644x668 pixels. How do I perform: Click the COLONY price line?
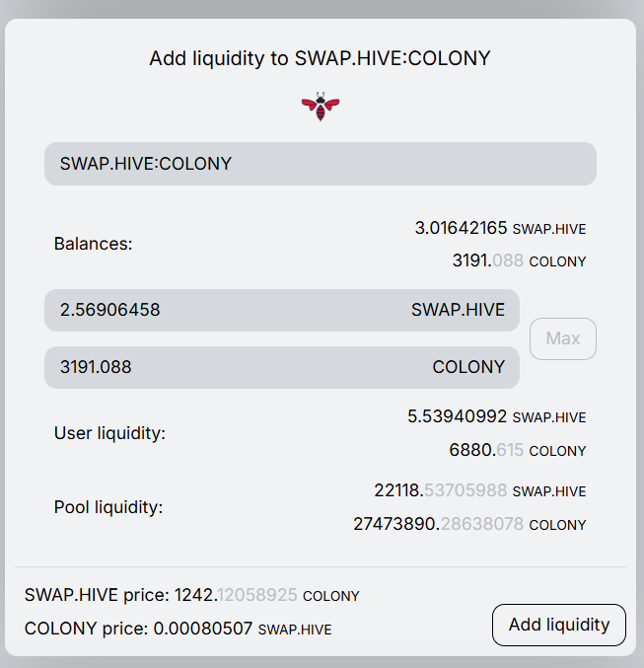click(178, 628)
